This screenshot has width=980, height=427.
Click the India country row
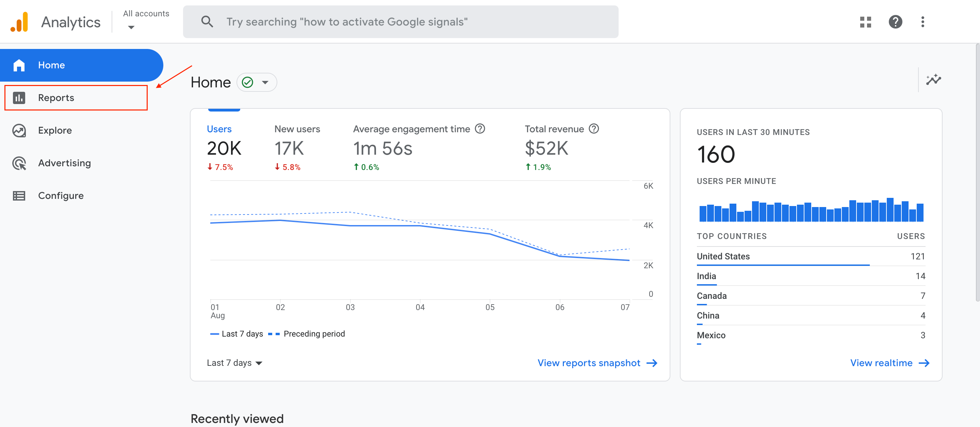811,276
